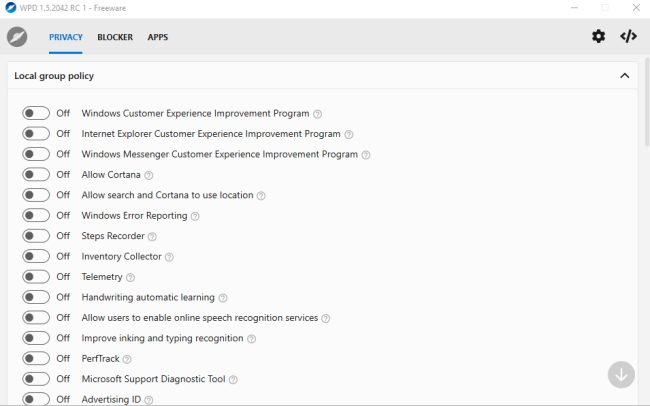Viewport: 650px width, 406px height.
Task: Click the command-line code icon in header
Action: click(628, 37)
